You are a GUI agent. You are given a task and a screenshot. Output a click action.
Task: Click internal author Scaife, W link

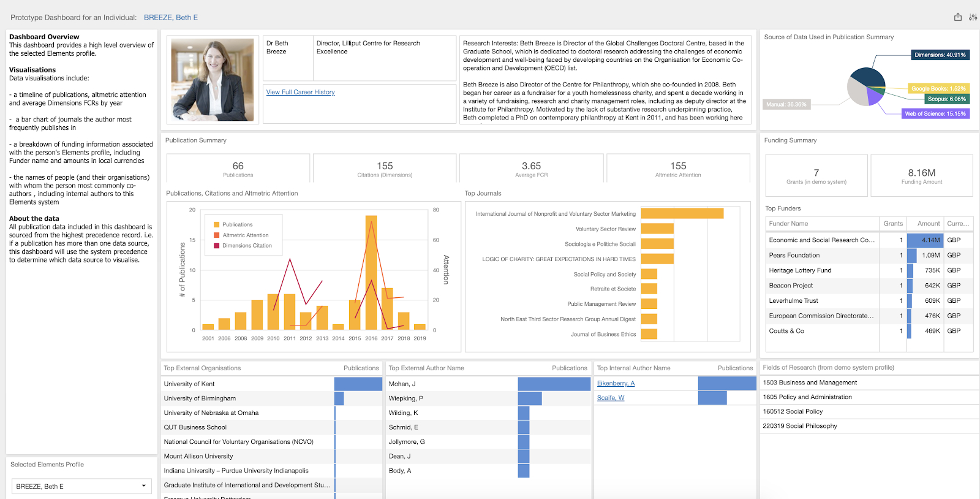click(x=611, y=398)
